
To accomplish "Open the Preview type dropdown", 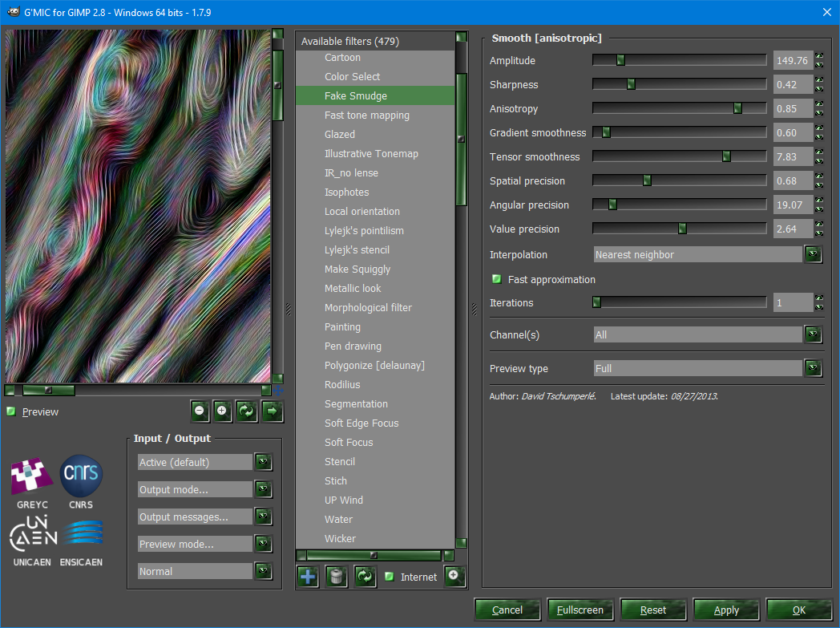I will [813, 368].
